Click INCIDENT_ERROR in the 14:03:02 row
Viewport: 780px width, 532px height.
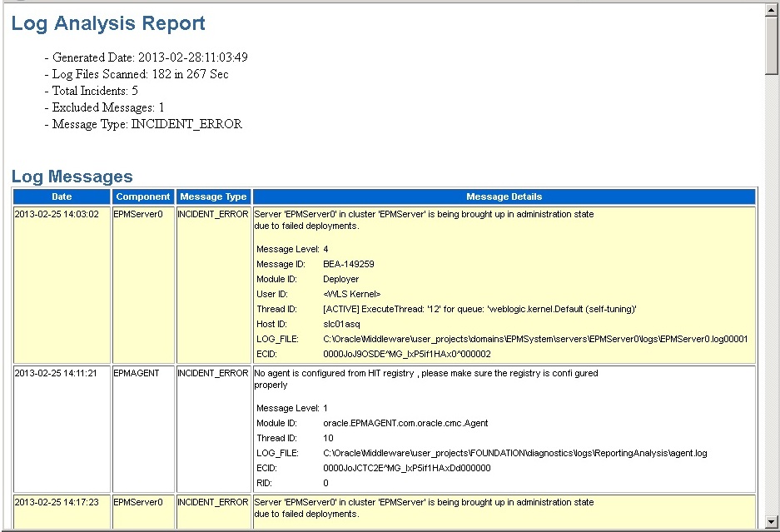click(213, 214)
